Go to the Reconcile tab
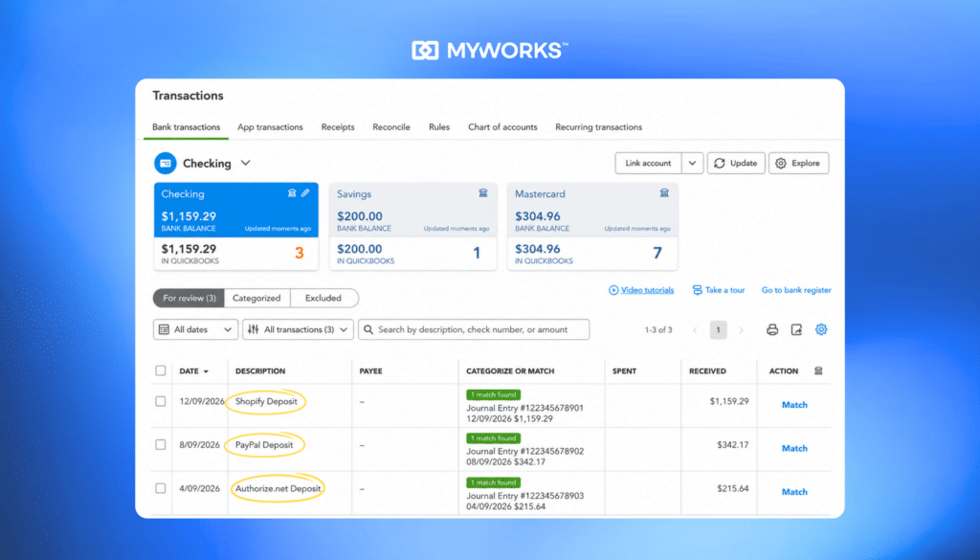The image size is (980, 560). click(x=391, y=127)
